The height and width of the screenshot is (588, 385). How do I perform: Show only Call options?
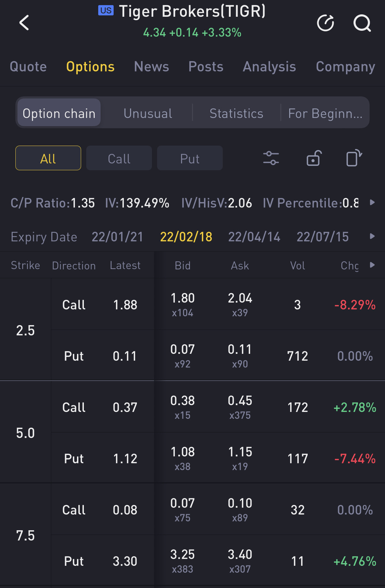coord(119,158)
